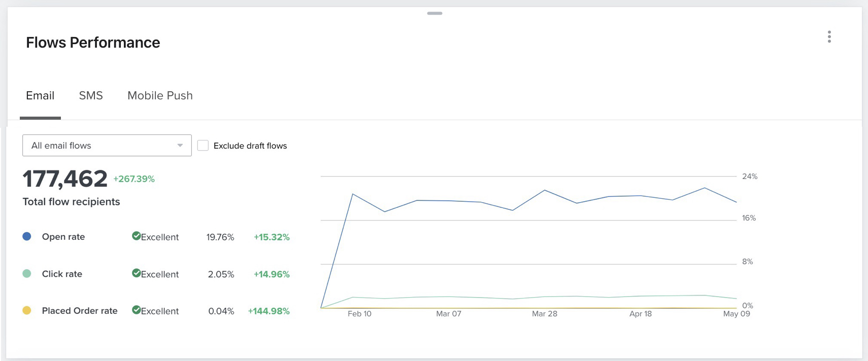Click the blue Open rate legend dot
This screenshot has width=868, height=361.
[x=27, y=236]
